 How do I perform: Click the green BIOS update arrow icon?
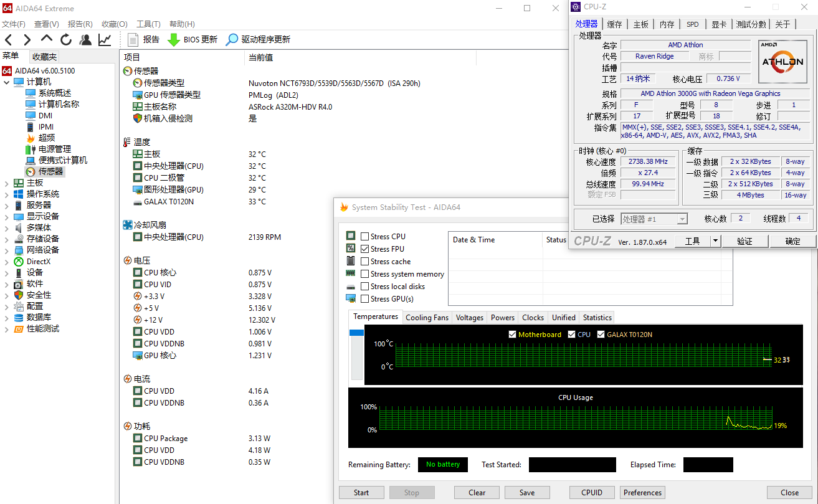(x=174, y=40)
